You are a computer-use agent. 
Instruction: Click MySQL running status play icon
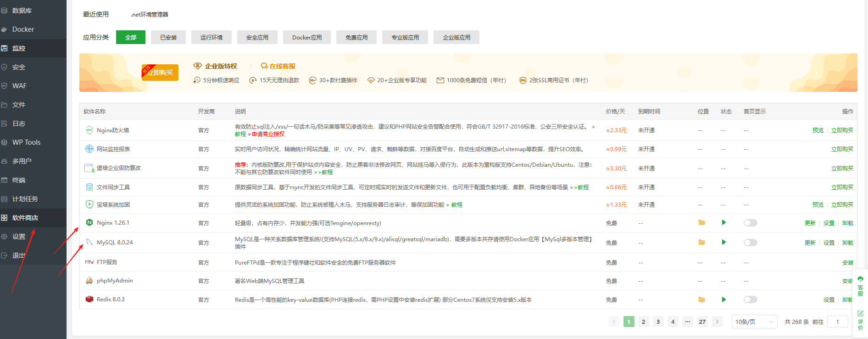point(724,242)
